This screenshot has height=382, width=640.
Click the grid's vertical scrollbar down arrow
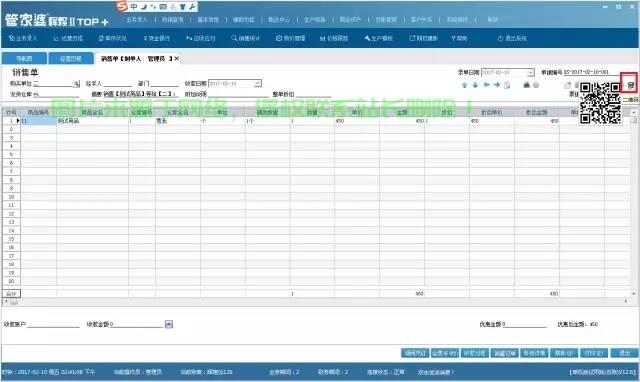pyautogui.click(x=633, y=293)
